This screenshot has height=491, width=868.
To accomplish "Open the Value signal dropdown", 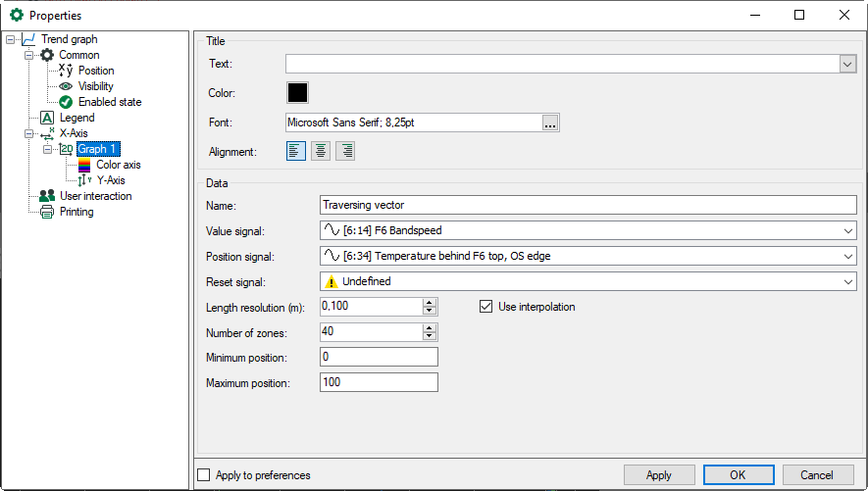I will [x=847, y=231].
